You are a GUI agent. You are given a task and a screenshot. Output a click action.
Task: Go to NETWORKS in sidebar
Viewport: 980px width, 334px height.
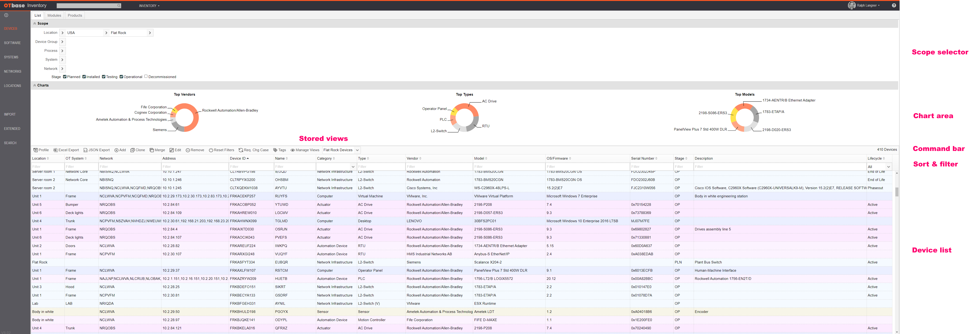pyautogui.click(x=13, y=71)
